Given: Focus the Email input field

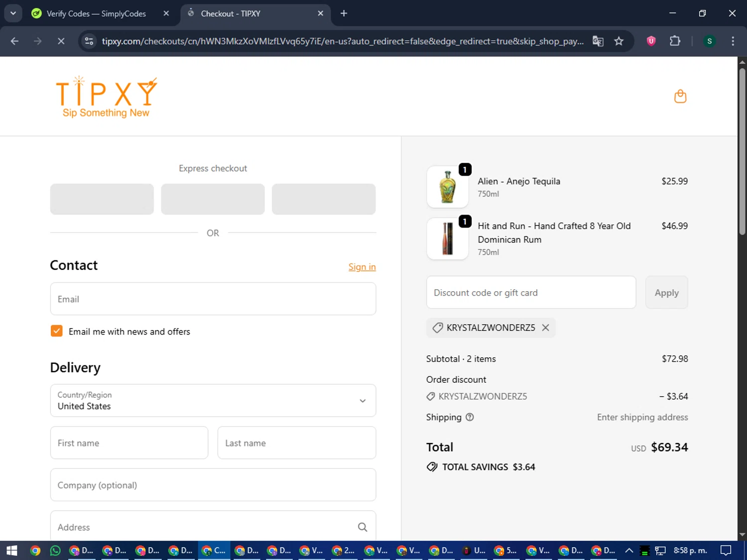Looking at the screenshot, I should 213,299.
